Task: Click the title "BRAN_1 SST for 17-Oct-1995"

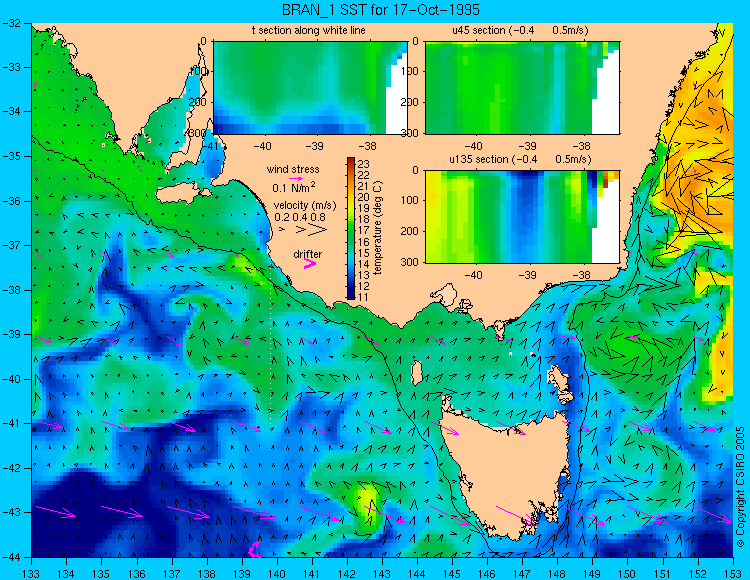Action: [381, 10]
